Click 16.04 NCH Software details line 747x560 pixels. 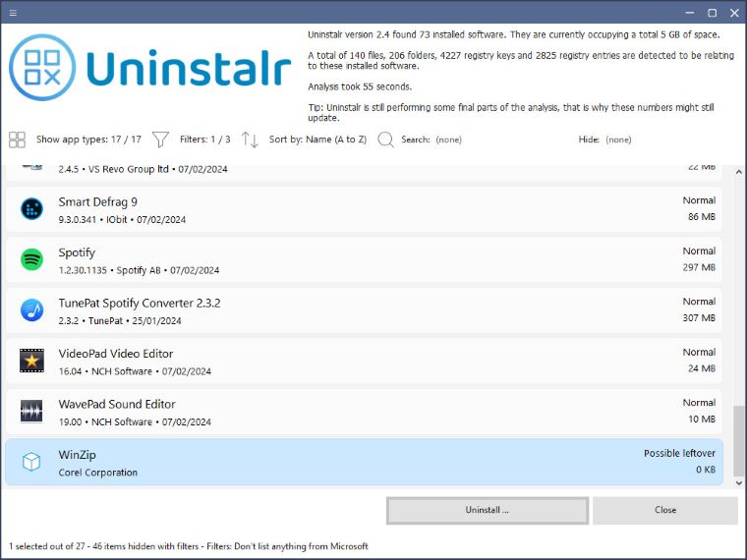pos(135,371)
